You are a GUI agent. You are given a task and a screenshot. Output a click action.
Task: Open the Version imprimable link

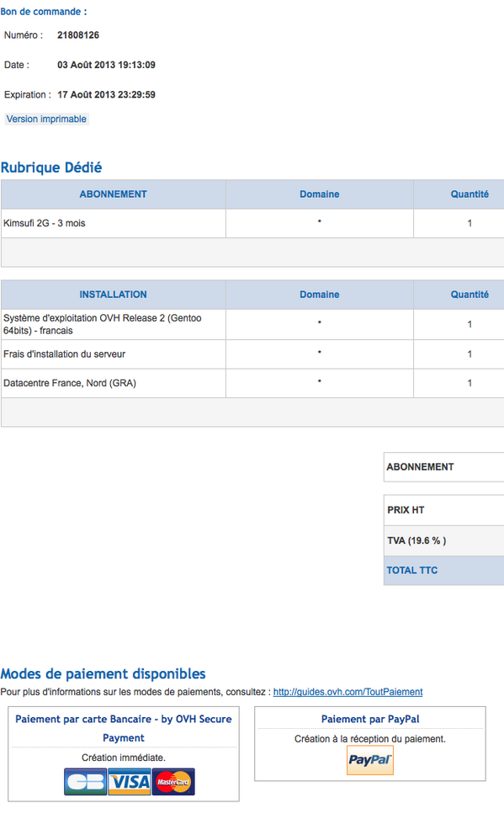46,119
